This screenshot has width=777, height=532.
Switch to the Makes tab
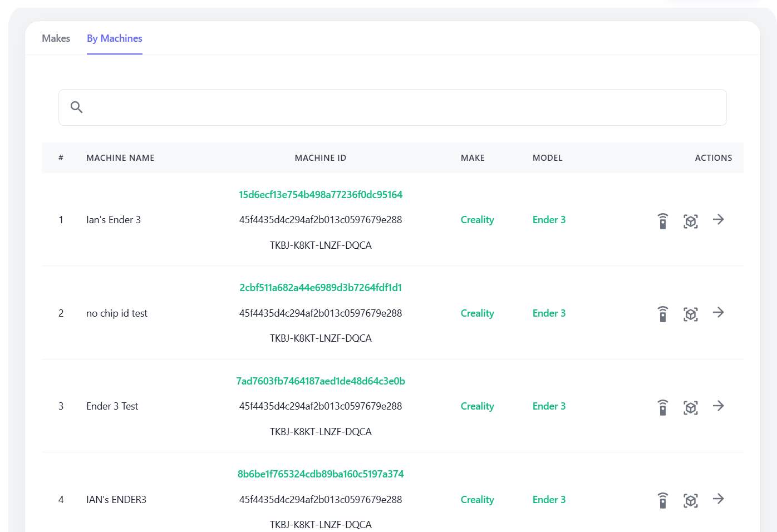[x=56, y=38]
